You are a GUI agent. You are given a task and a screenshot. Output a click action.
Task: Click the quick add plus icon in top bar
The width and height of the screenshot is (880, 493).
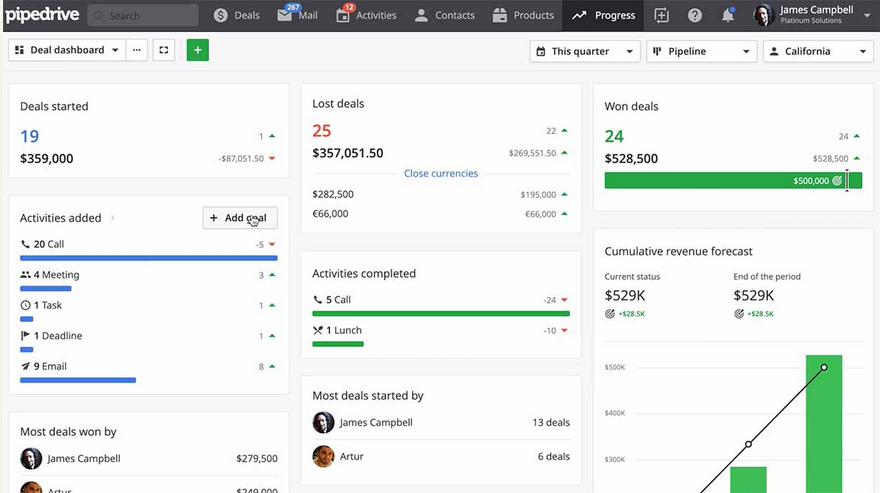tap(661, 15)
